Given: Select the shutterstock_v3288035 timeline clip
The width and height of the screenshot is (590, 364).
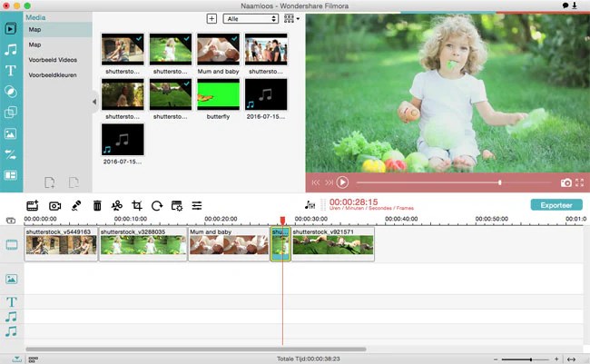Looking at the screenshot, I should click(143, 244).
